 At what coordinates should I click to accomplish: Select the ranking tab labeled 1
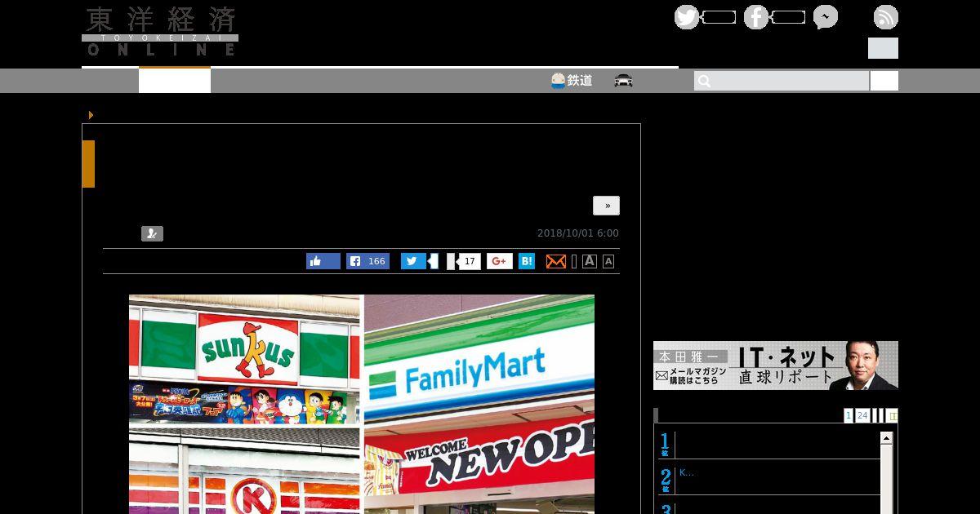point(849,415)
